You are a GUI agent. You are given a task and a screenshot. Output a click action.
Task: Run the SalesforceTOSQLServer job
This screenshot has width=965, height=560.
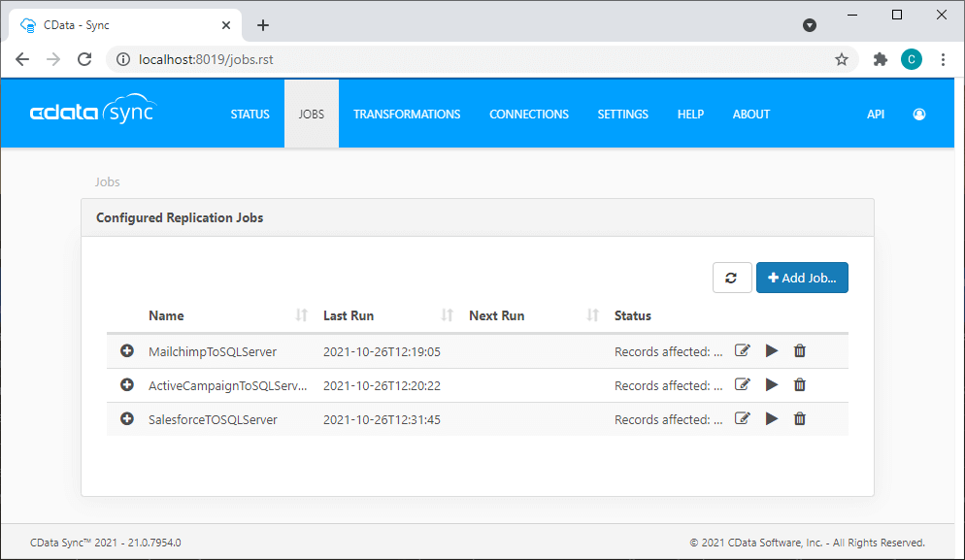pos(772,419)
